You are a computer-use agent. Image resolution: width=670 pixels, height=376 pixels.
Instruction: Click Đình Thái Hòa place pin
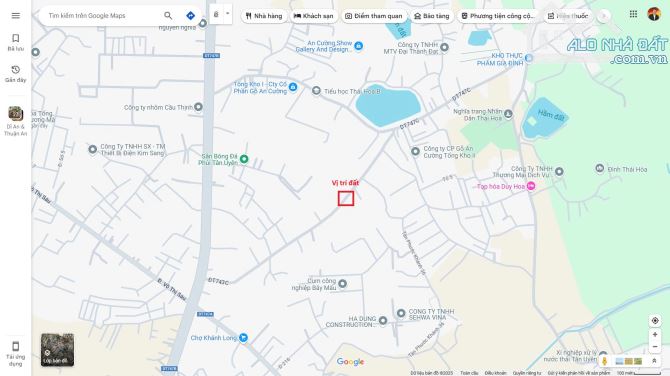coord(600,168)
